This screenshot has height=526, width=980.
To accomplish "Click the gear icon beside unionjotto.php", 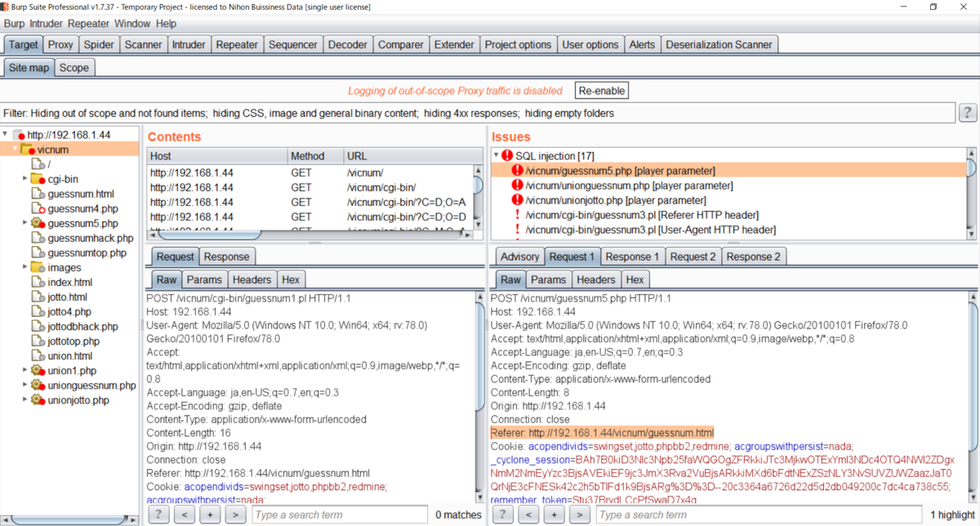I will 38,400.
